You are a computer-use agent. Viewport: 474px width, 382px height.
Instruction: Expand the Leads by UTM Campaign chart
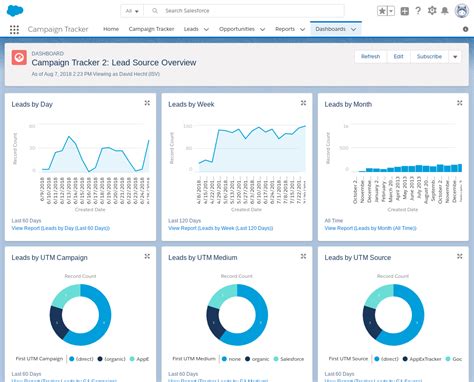(x=147, y=256)
